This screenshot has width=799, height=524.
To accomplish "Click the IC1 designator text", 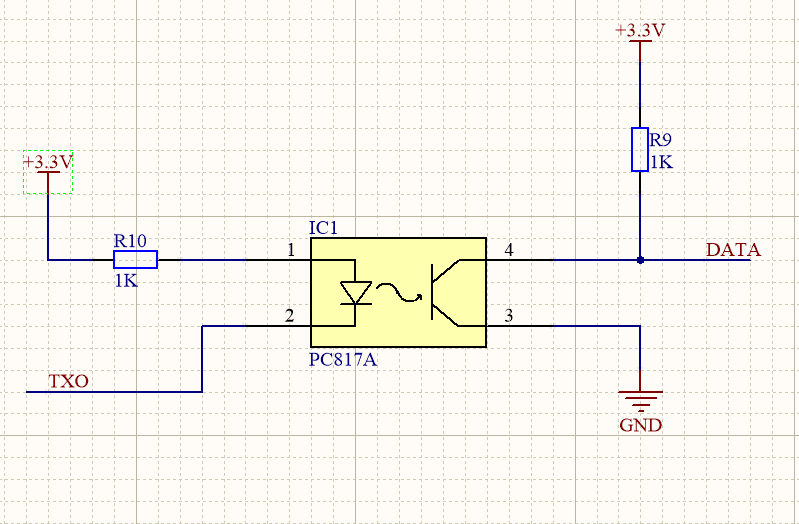I will 325,229.
